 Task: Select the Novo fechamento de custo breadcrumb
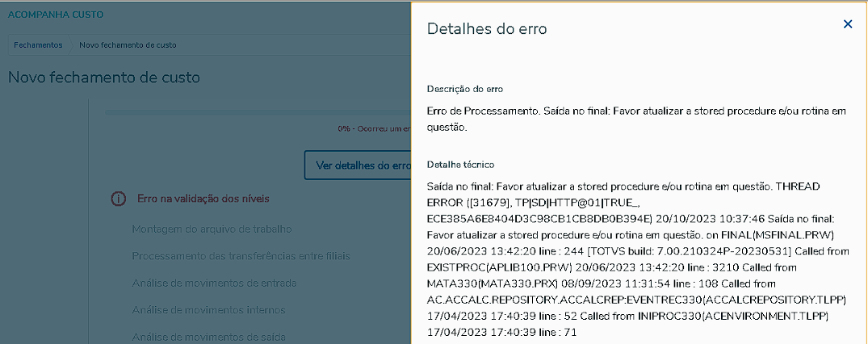[x=128, y=45]
